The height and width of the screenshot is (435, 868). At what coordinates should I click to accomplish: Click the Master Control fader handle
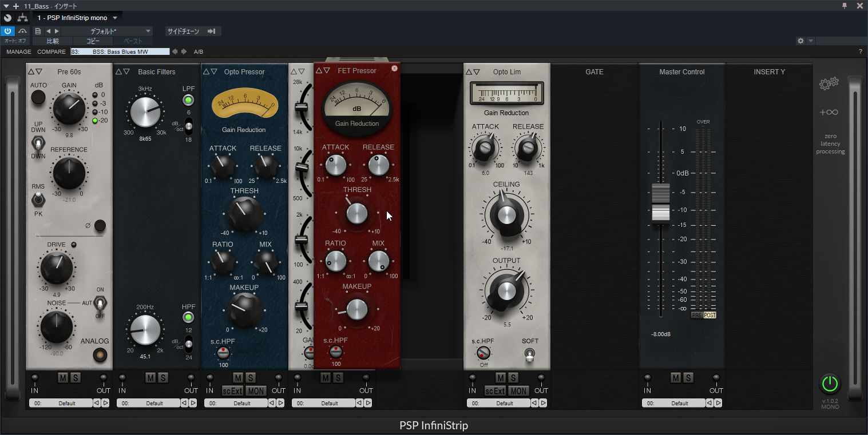click(x=661, y=202)
